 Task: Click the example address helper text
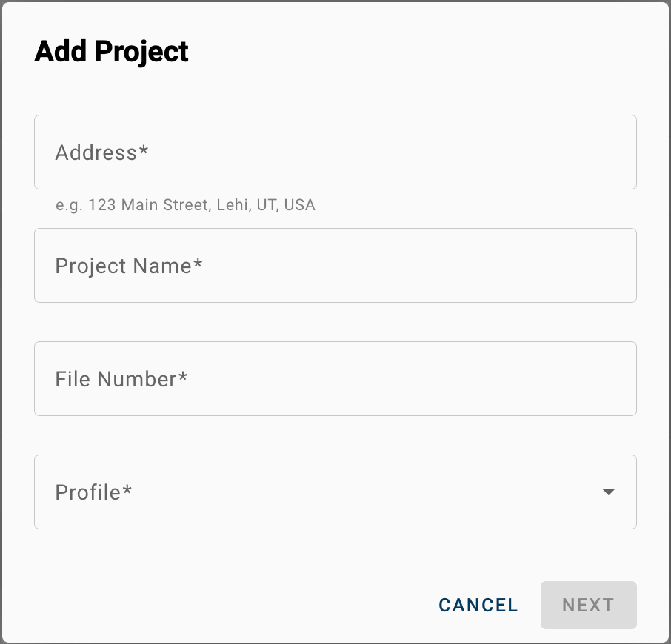click(x=185, y=205)
